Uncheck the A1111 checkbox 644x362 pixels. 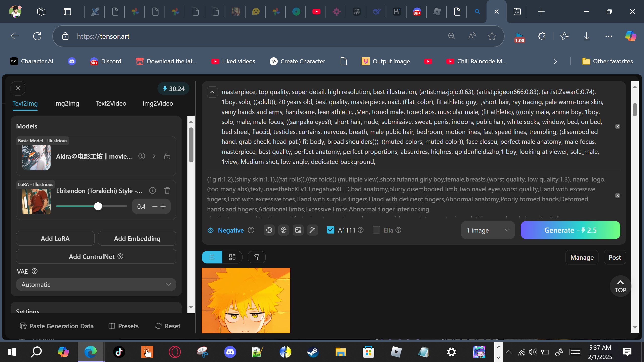coord(331,230)
